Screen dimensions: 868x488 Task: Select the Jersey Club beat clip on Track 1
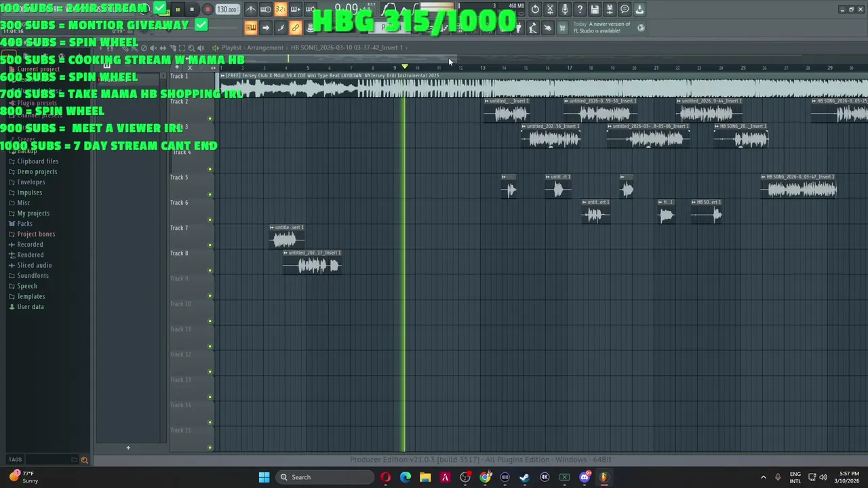pos(542,85)
